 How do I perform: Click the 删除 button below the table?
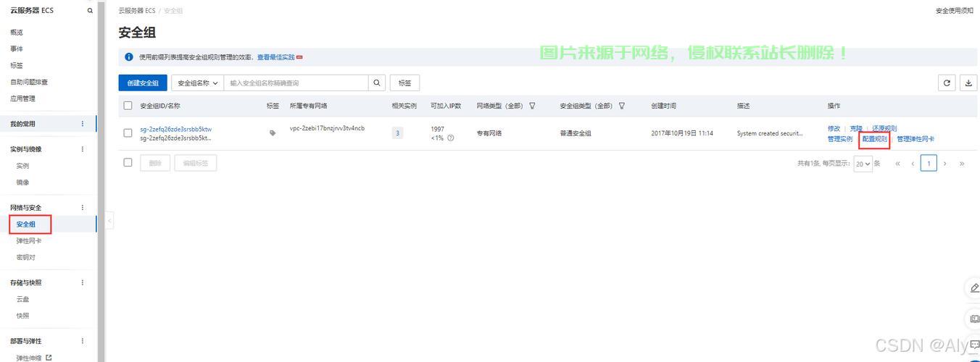tap(155, 163)
